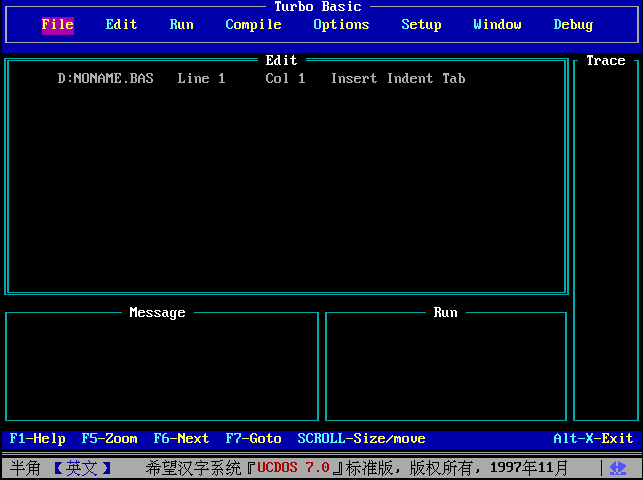Open the Run menu
The image size is (643, 480).
coord(182,25)
